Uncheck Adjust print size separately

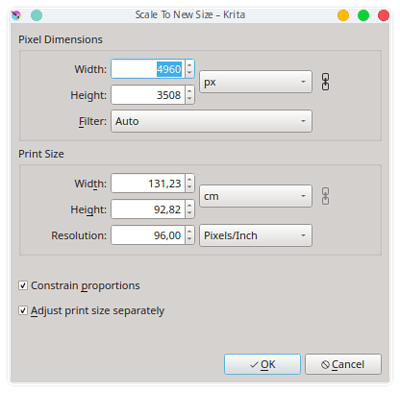[23, 310]
